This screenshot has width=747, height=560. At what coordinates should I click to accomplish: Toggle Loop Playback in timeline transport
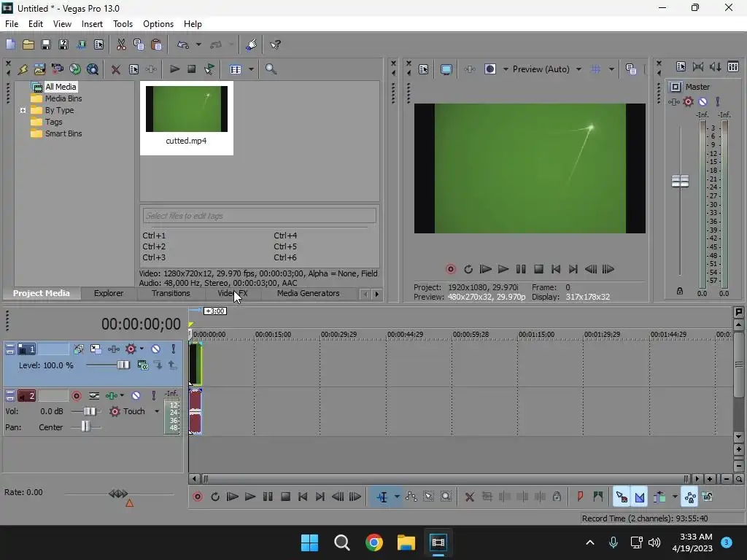[x=215, y=497]
